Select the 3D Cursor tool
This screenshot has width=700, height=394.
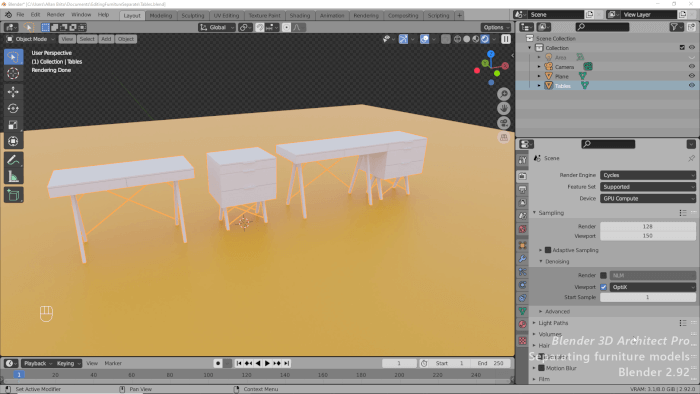pyautogui.click(x=13, y=73)
